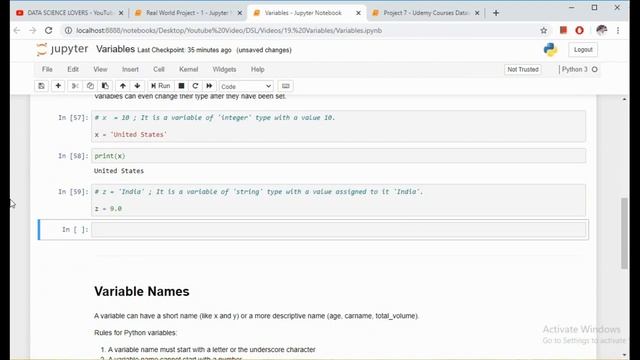The width and height of the screenshot is (640, 360).
Task: Open the cell type Code dropdown
Action: tap(246, 87)
